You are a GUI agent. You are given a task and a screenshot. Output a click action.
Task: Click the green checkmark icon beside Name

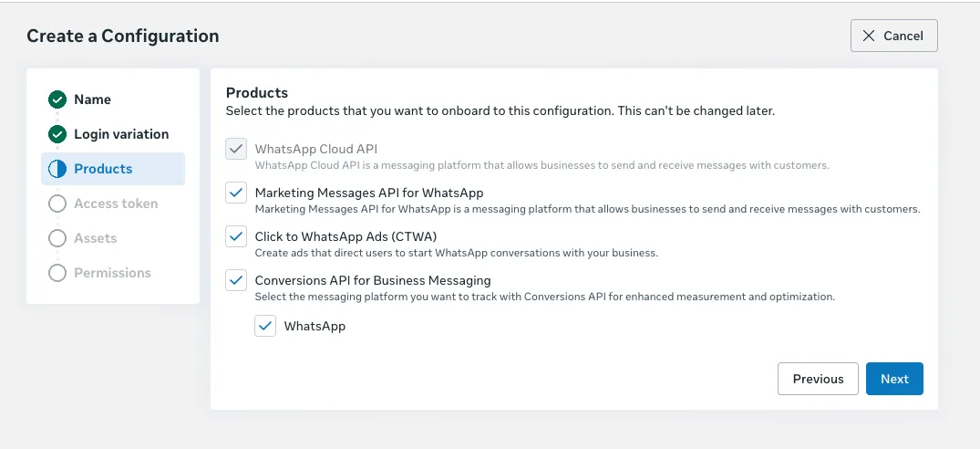57,99
